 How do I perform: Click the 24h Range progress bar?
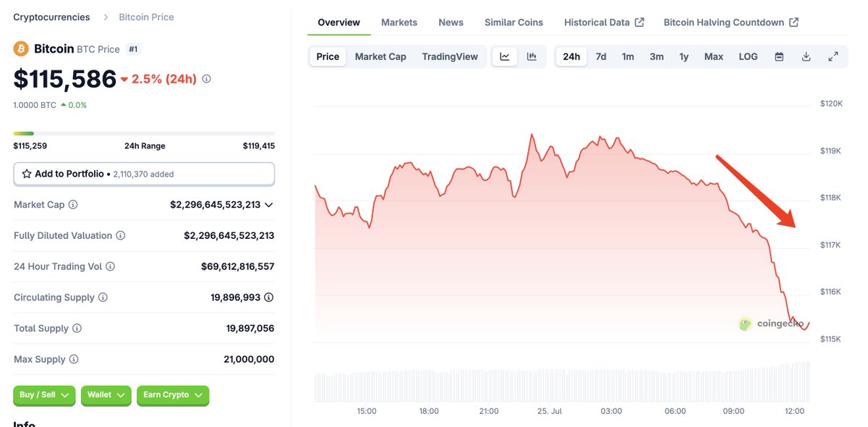tap(144, 133)
